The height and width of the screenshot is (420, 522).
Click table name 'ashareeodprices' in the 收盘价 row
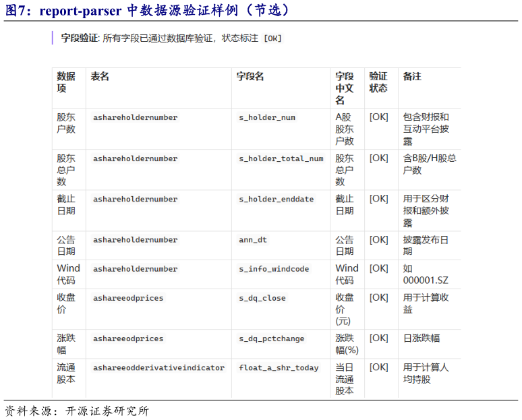(128, 298)
